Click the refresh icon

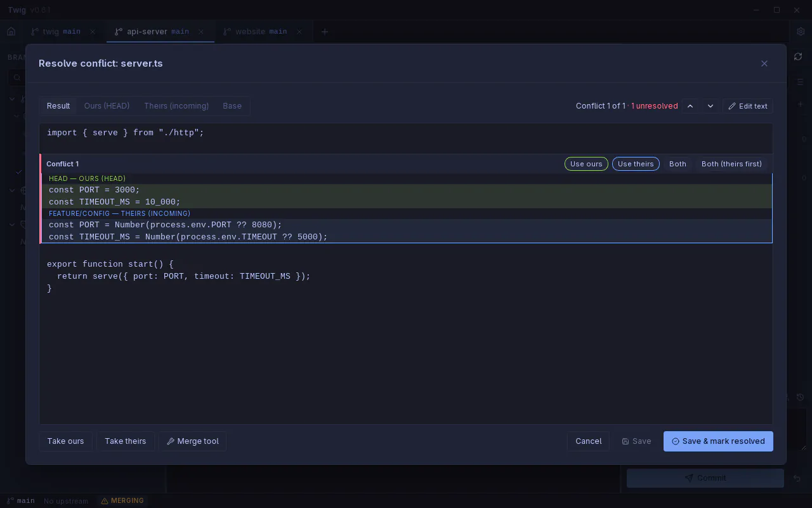tap(798, 57)
